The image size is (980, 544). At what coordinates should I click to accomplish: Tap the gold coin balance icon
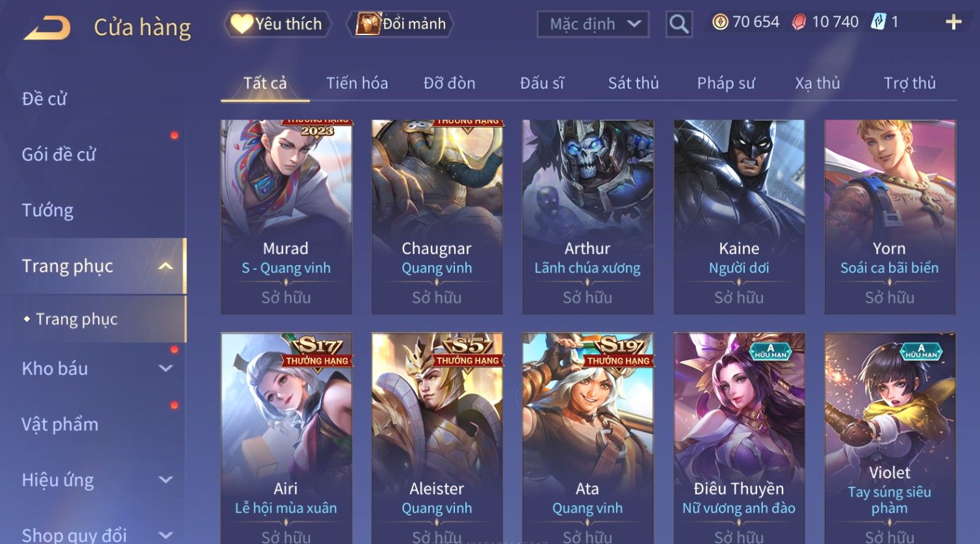(x=720, y=22)
